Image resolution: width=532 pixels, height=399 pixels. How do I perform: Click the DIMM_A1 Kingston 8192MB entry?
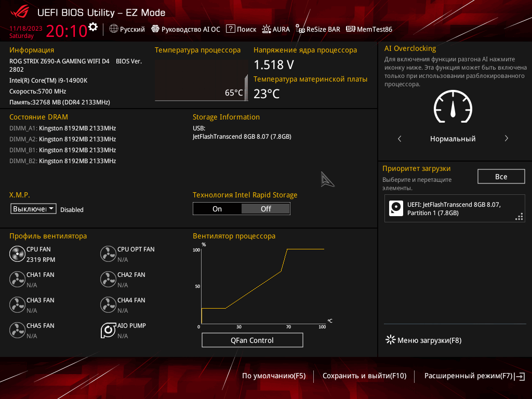[x=63, y=128]
